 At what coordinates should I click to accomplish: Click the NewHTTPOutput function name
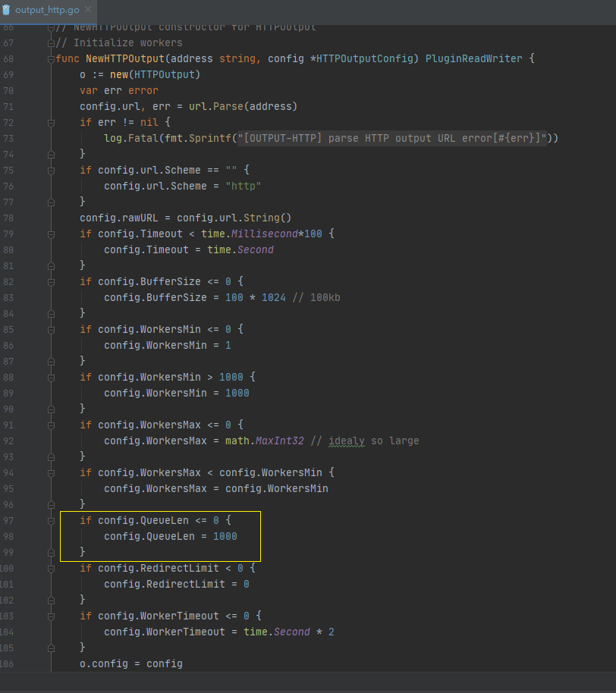pos(125,59)
